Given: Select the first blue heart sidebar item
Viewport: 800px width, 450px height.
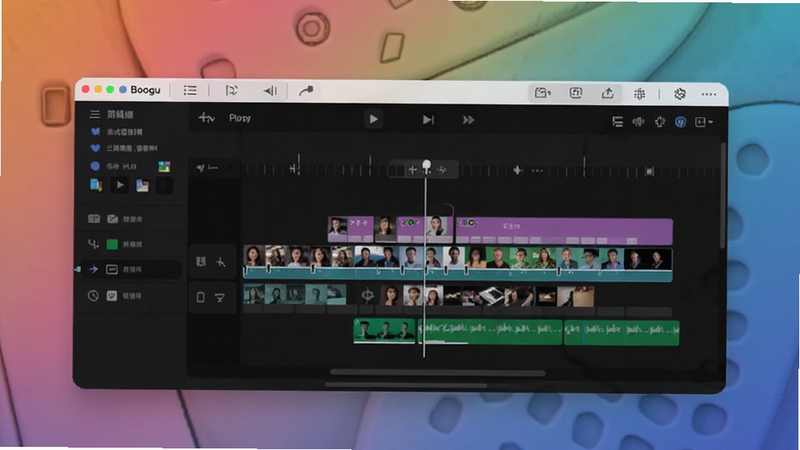Looking at the screenshot, I should click(95, 132).
